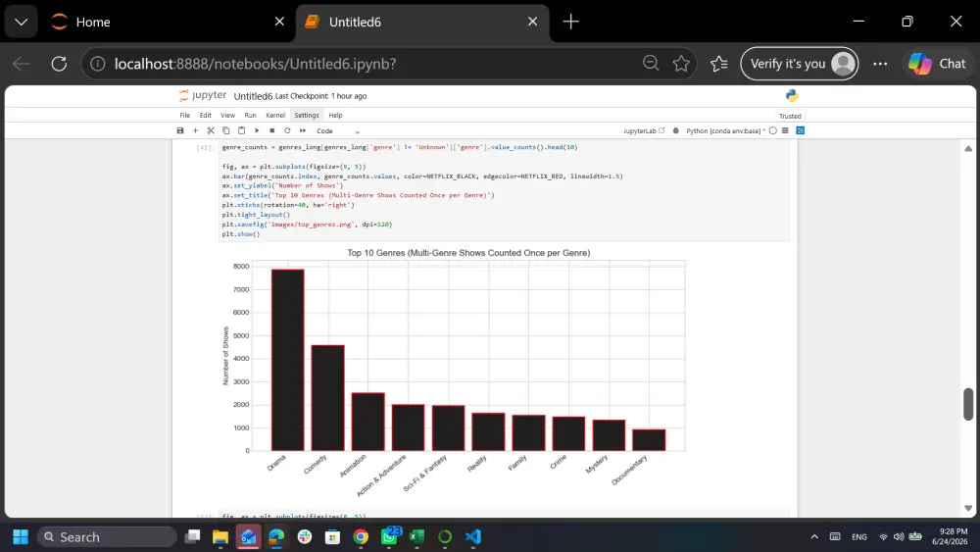Close the Untitled6 browser tab
Screen dimensions: 980x552
(x=532, y=22)
